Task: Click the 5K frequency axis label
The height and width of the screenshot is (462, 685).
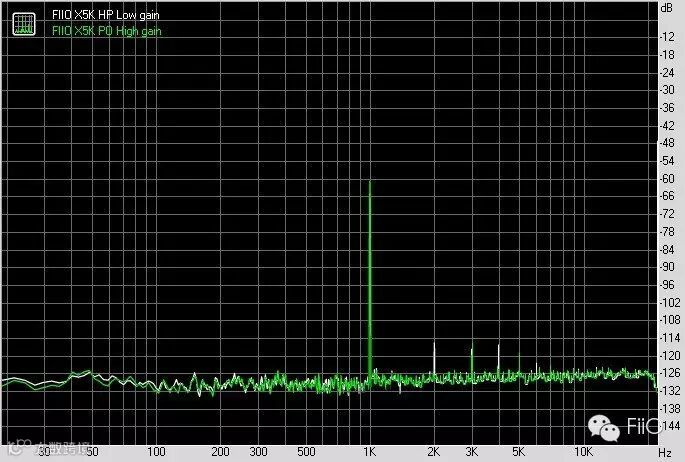Action: tap(518, 452)
